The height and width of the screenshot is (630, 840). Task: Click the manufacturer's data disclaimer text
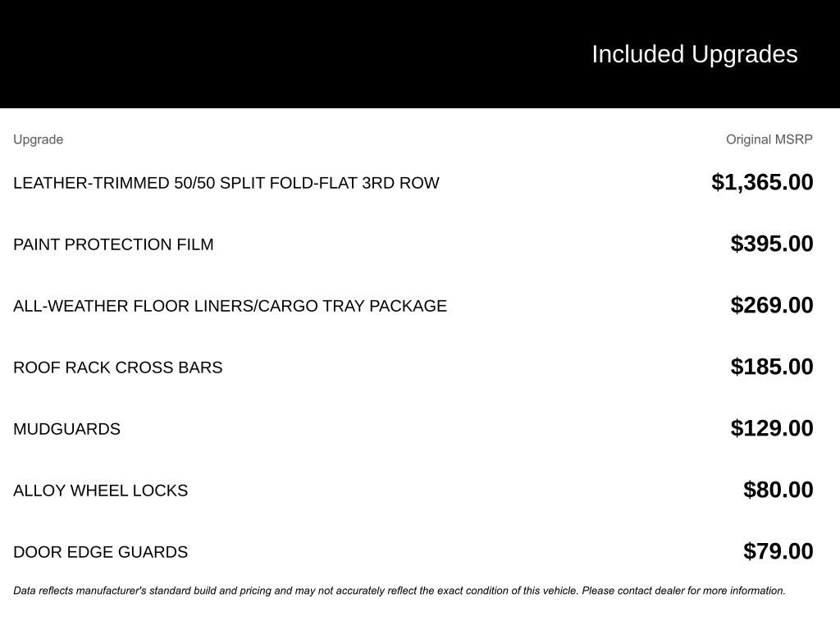click(x=399, y=591)
